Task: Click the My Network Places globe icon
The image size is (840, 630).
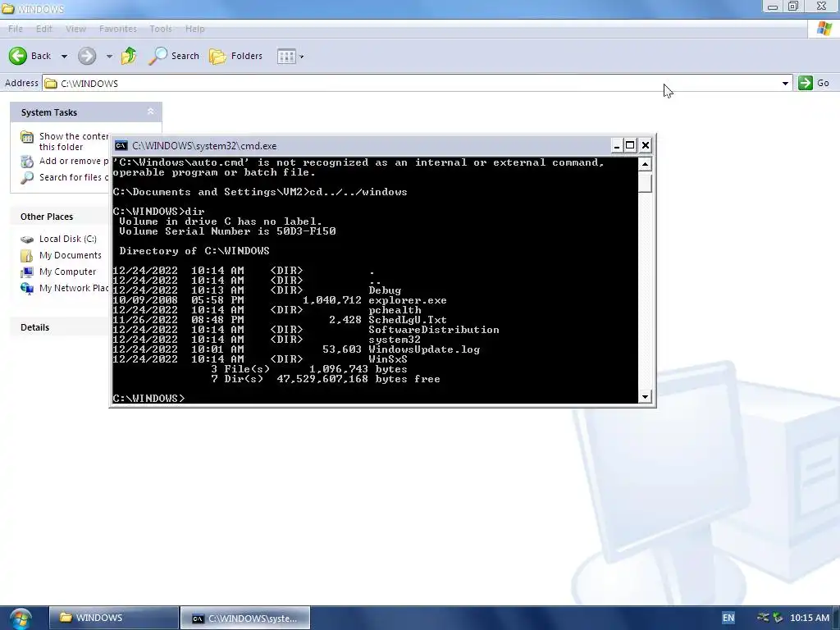Action: 27,288
